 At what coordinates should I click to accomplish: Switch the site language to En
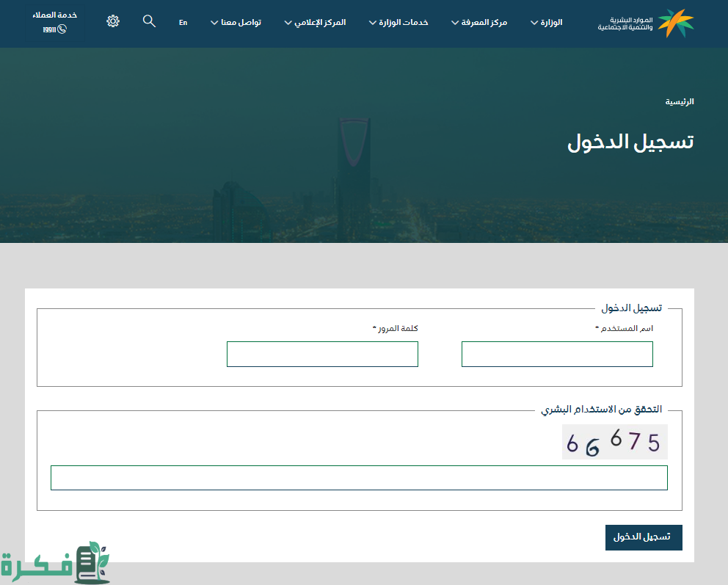point(183,23)
